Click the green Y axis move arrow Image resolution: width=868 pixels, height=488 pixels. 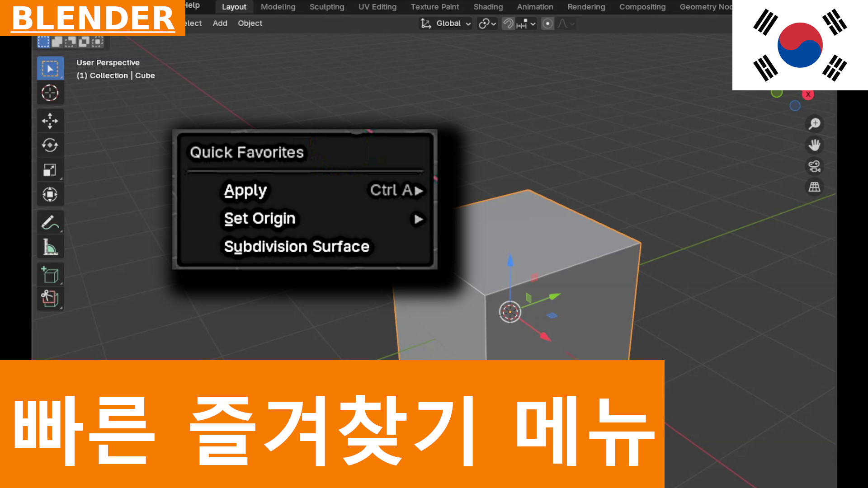tap(555, 296)
